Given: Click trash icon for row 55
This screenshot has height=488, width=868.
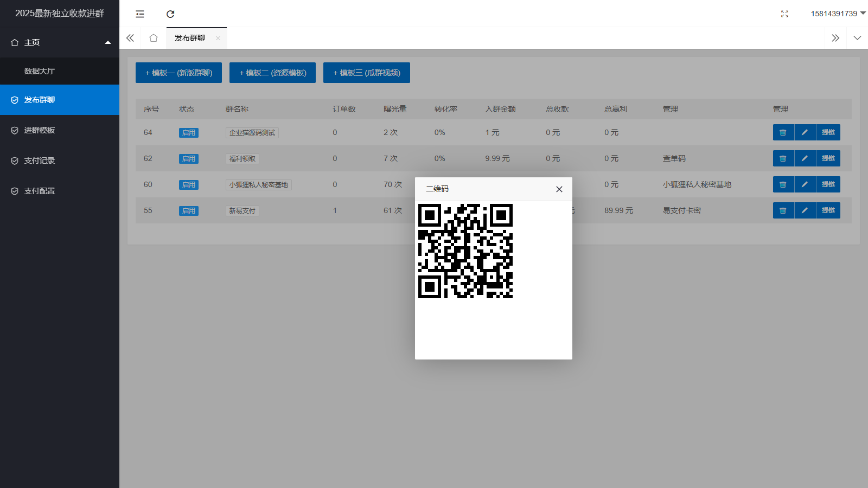Looking at the screenshot, I should [783, 210].
